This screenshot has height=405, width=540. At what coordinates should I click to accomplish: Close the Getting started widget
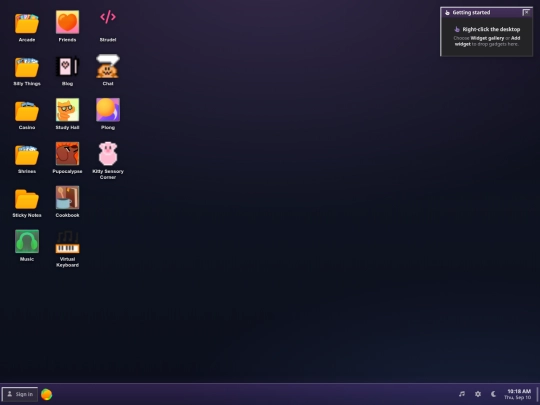point(526,12)
